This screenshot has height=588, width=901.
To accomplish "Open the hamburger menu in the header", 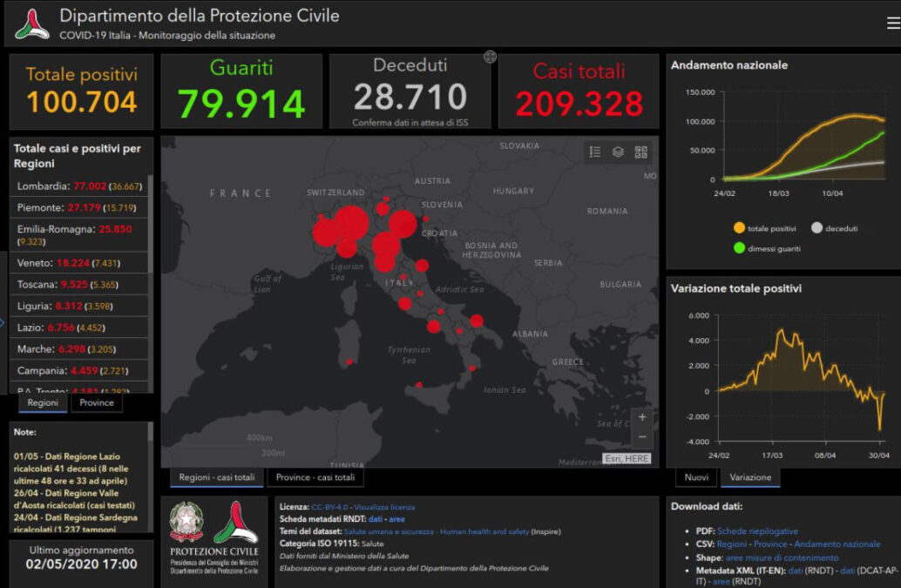I will (x=893, y=24).
